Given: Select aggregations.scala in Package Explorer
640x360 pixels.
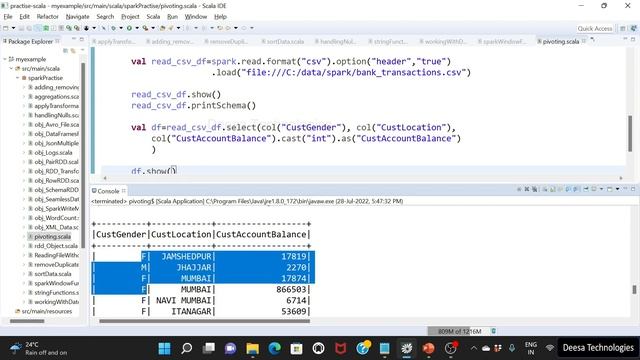Looking at the screenshot, I should tap(56, 97).
